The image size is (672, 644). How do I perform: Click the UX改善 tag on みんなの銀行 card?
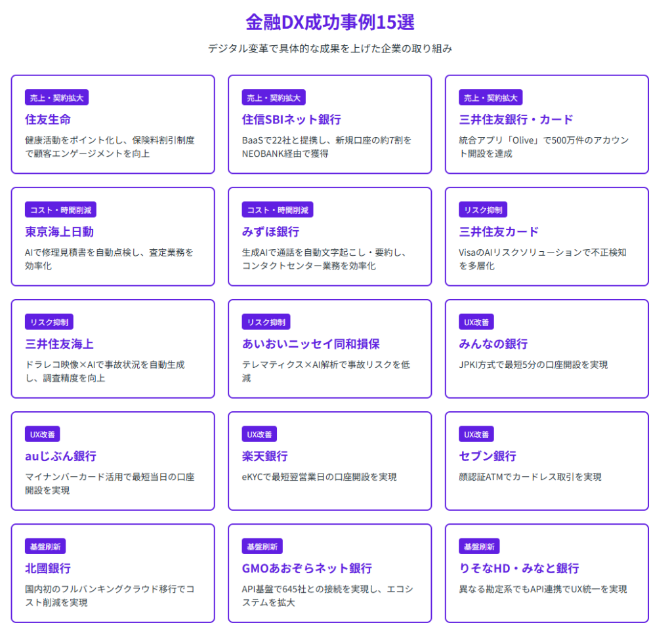pos(476,322)
